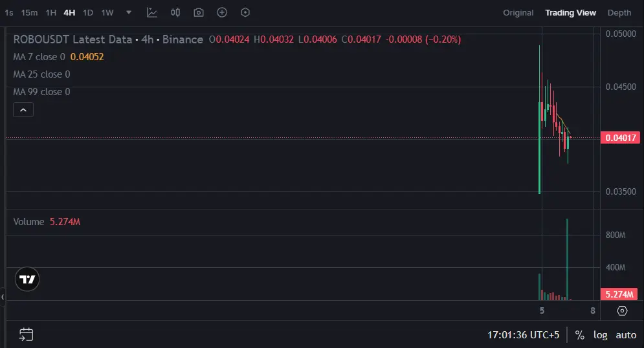
Task: Switch chart to 1W interval
Action: 107,13
